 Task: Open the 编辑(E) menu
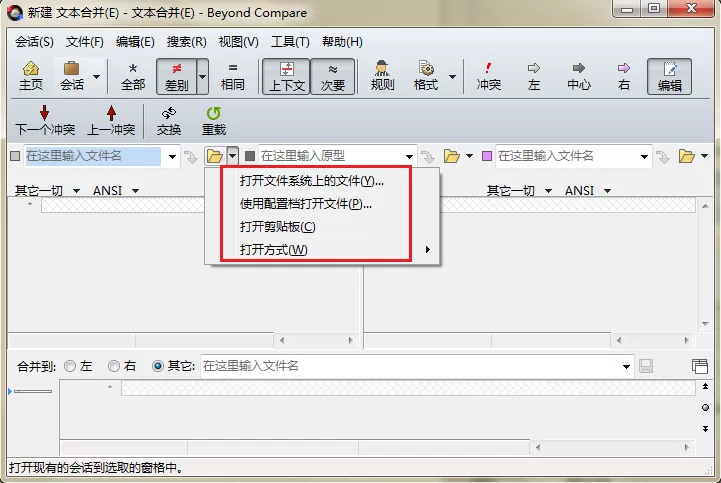(x=135, y=42)
